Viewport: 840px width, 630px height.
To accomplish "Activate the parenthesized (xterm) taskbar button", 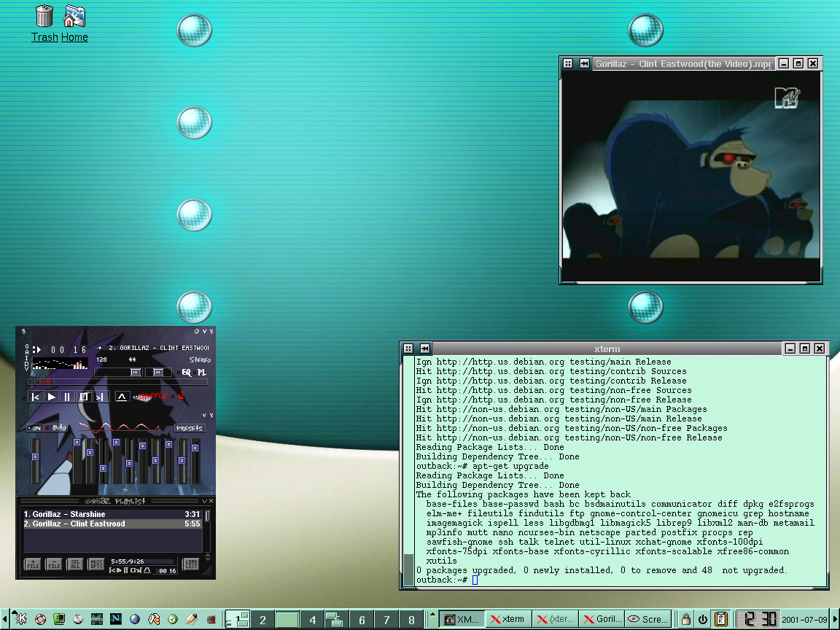I will tap(556, 619).
